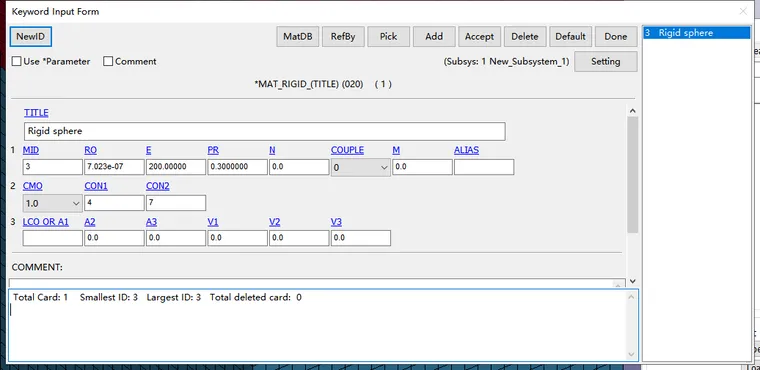
Task: Toggle the Comment checkbox
Action: tap(108, 62)
